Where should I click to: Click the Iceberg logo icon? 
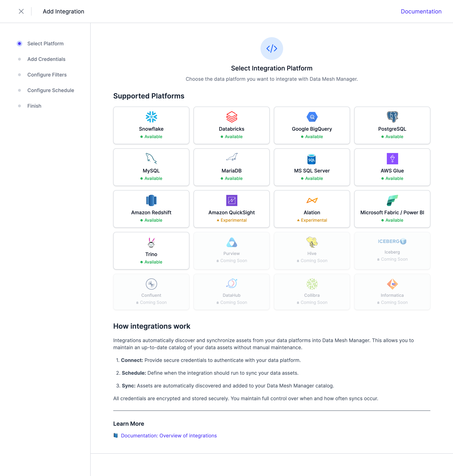pyautogui.click(x=392, y=241)
